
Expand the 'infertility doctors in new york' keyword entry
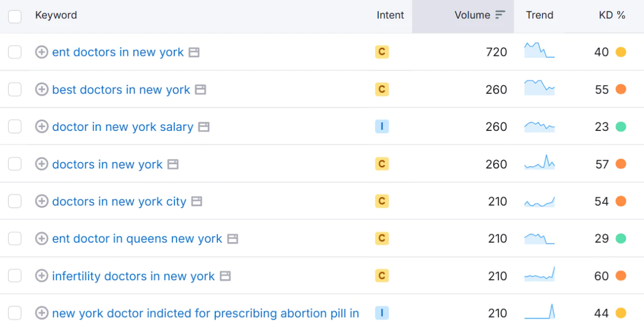pos(41,276)
